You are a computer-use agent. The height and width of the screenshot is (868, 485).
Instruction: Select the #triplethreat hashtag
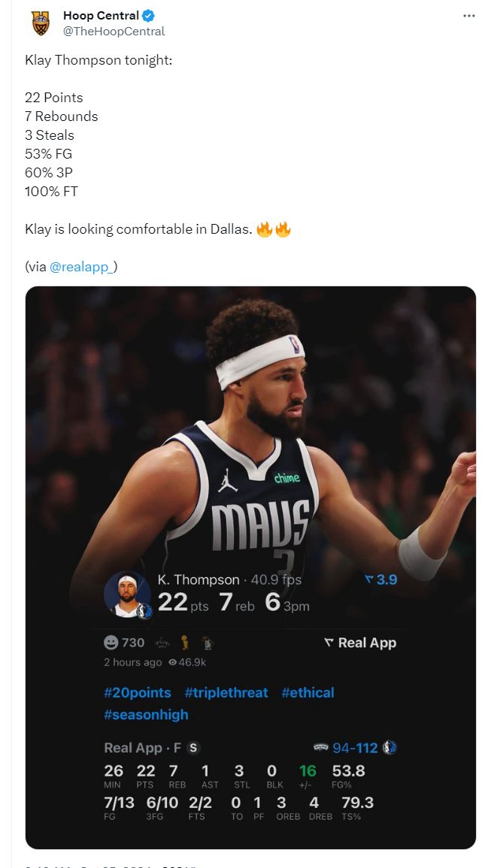(226, 693)
